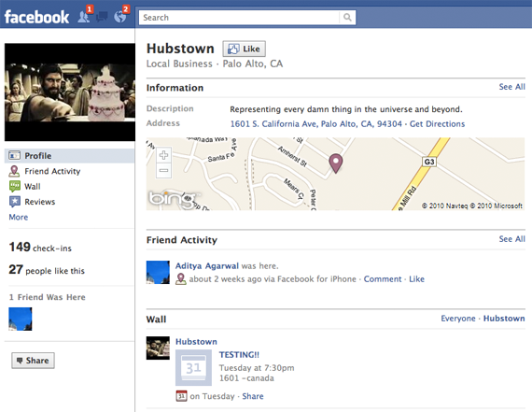
Task: Click the Get Directions link
Action: pos(437,124)
